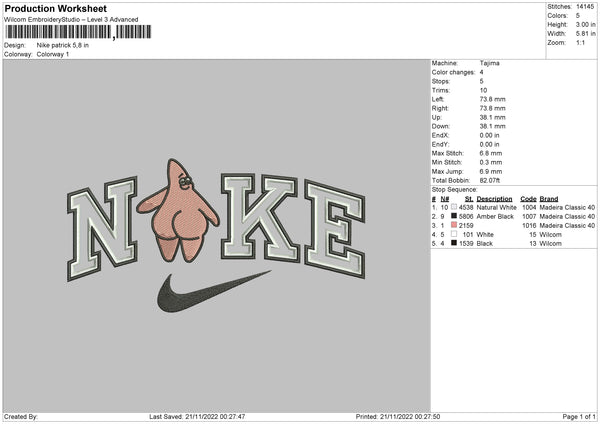
Task: Click the White 101 thread swatch
Action: tap(454, 234)
